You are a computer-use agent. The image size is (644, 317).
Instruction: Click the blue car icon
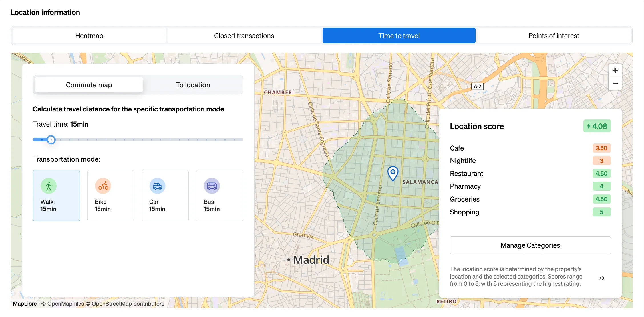(x=157, y=186)
